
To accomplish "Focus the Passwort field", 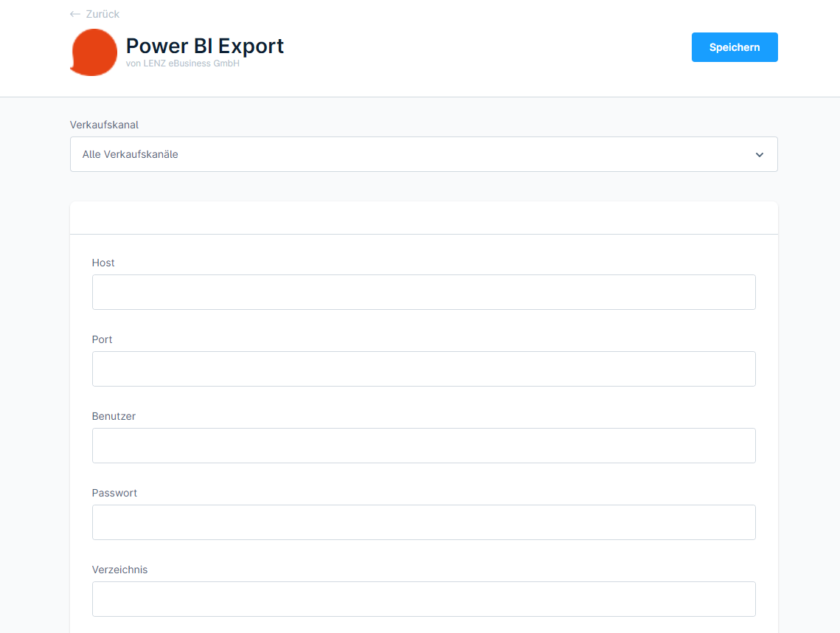I will (x=423, y=522).
